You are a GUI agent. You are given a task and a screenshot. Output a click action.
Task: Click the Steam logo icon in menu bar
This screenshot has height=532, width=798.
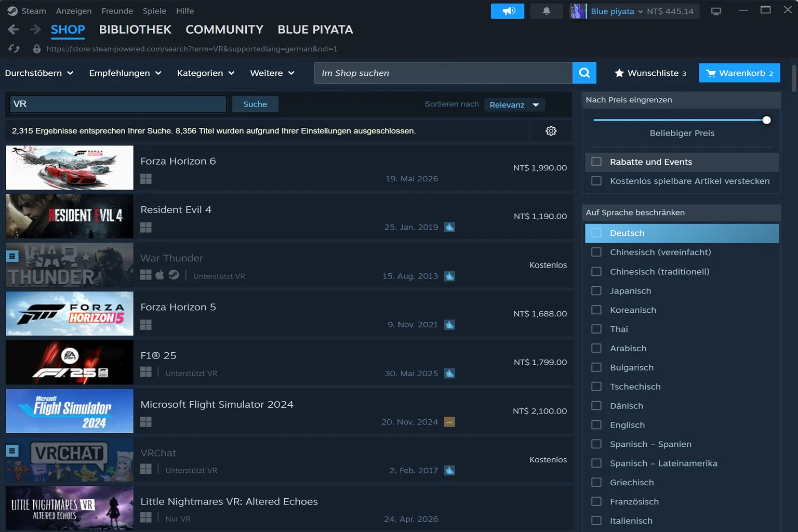(x=12, y=11)
